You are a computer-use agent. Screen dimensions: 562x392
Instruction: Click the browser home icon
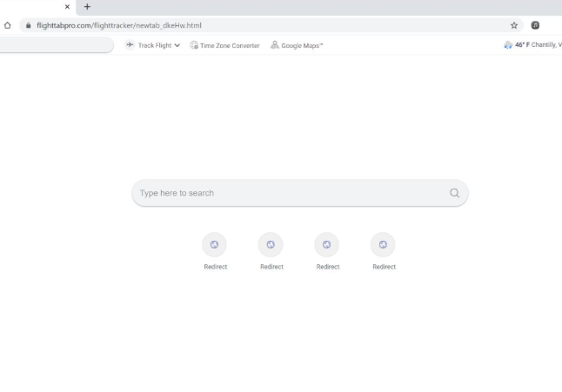click(x=7, y=25)
